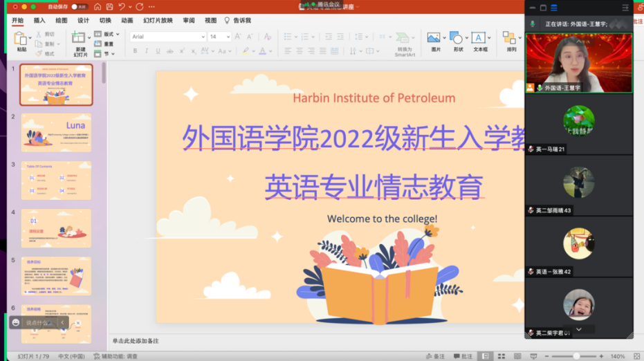Screen dimensions: 644x361
Task: Insert a text box with 文本框 icon
Action: coord(479,39)
